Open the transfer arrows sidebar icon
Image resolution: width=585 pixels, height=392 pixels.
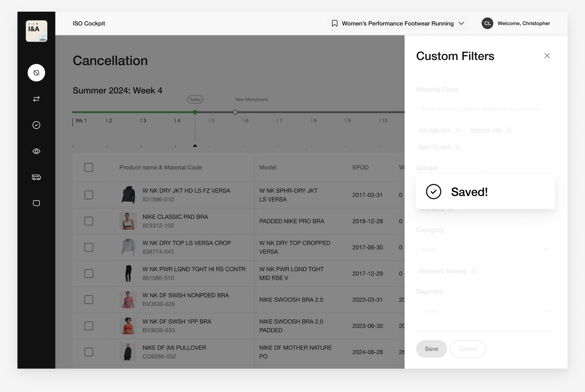click(x=36, y=99)
